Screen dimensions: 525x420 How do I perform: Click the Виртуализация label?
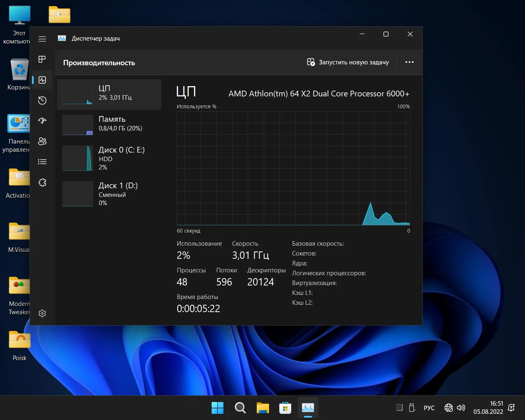tap(314, 283)
